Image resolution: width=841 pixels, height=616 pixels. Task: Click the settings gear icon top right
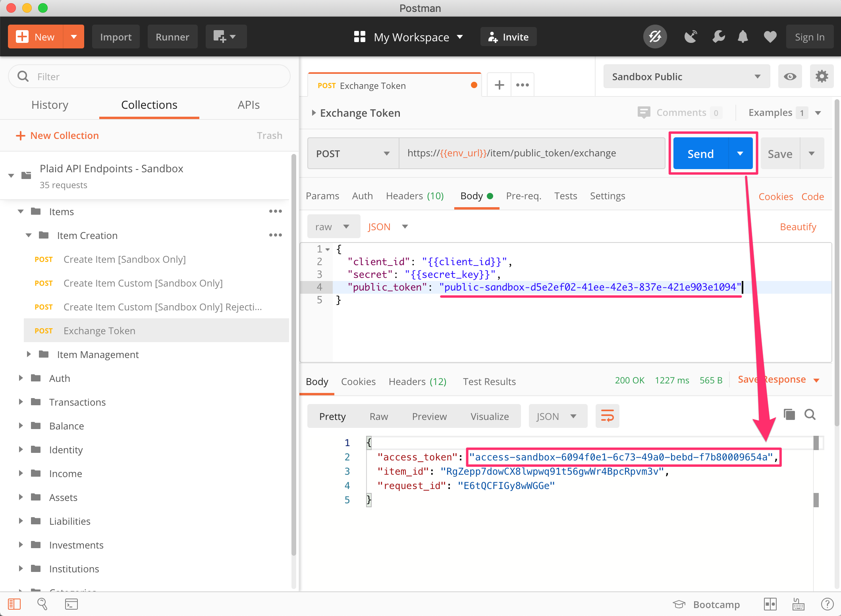click(x=822, y=76)
